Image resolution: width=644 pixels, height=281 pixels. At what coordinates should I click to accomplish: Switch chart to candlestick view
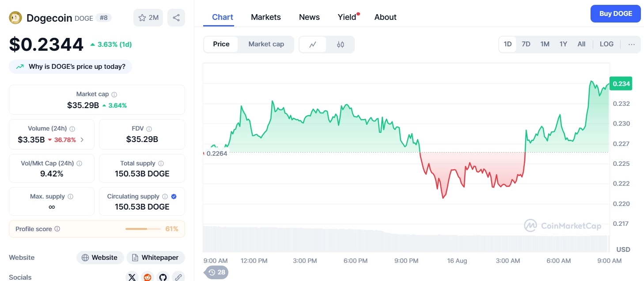tap(340, 44)
